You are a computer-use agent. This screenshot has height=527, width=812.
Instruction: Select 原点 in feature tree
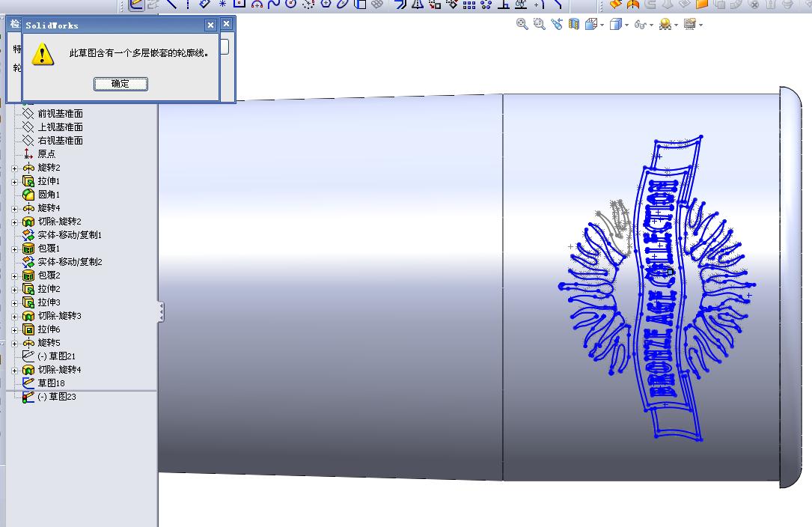[x=46, y=154]
